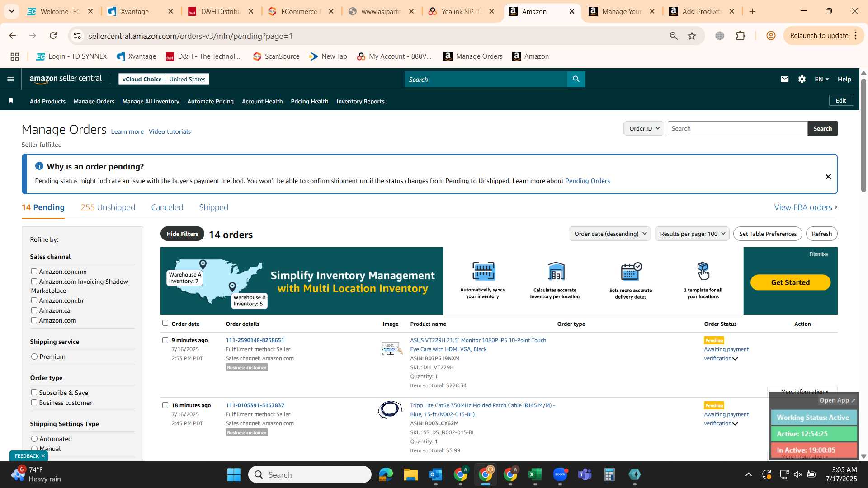View site information icon in address bar

pos(77,36)
